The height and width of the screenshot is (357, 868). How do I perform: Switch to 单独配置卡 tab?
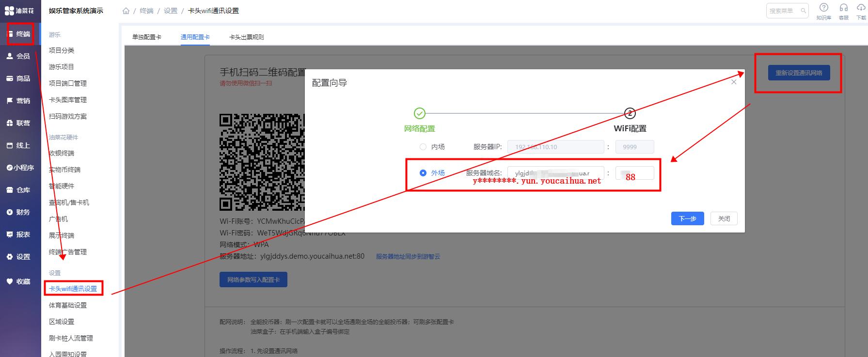(x=147, y=37)
